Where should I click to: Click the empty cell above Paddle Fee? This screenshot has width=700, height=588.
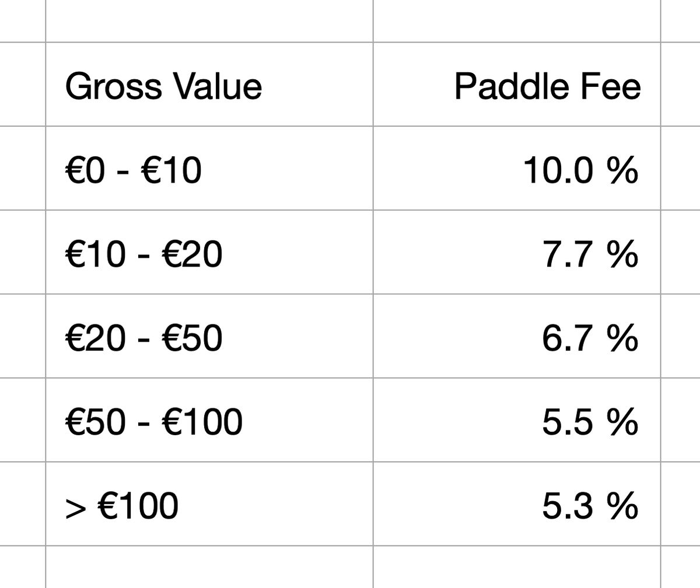(x=516, y=21)
